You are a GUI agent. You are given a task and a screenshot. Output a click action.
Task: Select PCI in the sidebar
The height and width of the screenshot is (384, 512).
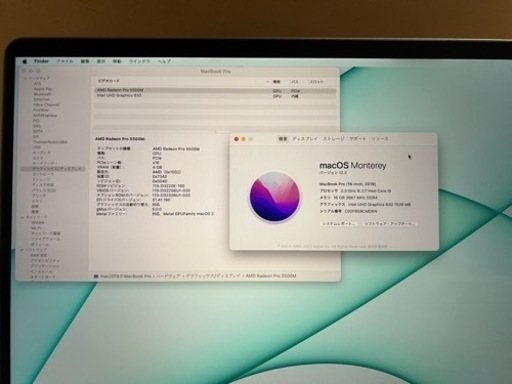[36, 121]
